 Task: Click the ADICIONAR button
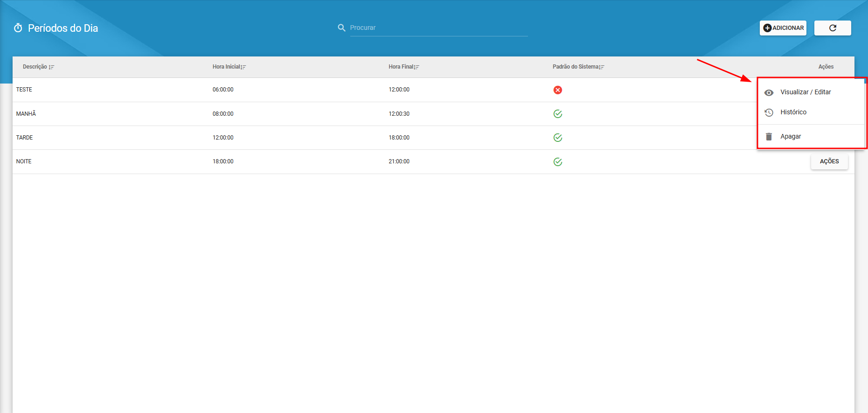click(783, 28)
